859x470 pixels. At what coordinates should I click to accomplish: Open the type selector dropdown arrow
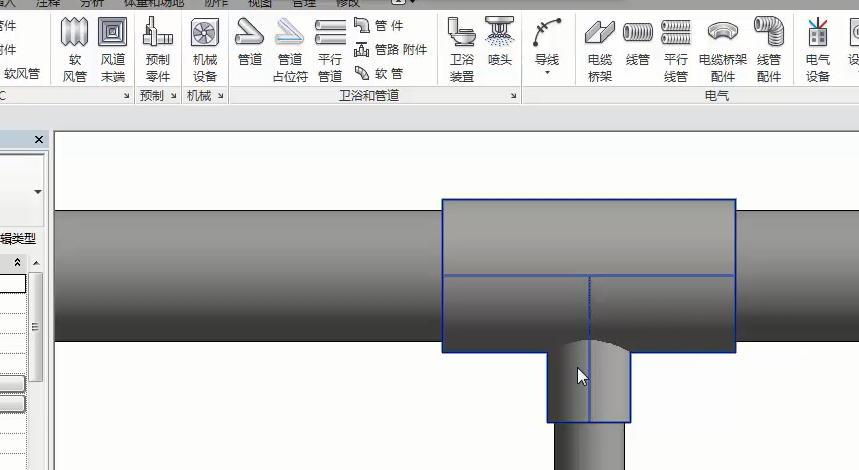(38, 191)
